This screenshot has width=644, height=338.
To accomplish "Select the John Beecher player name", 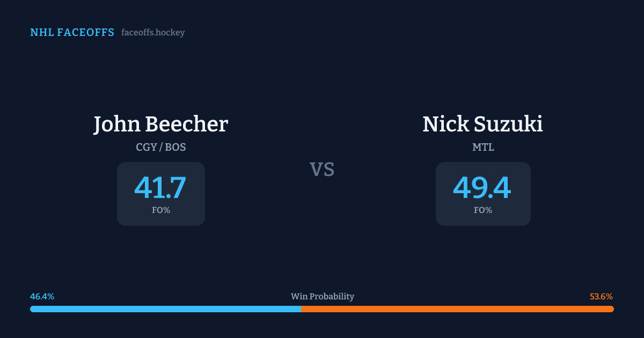I will (160, 124).
